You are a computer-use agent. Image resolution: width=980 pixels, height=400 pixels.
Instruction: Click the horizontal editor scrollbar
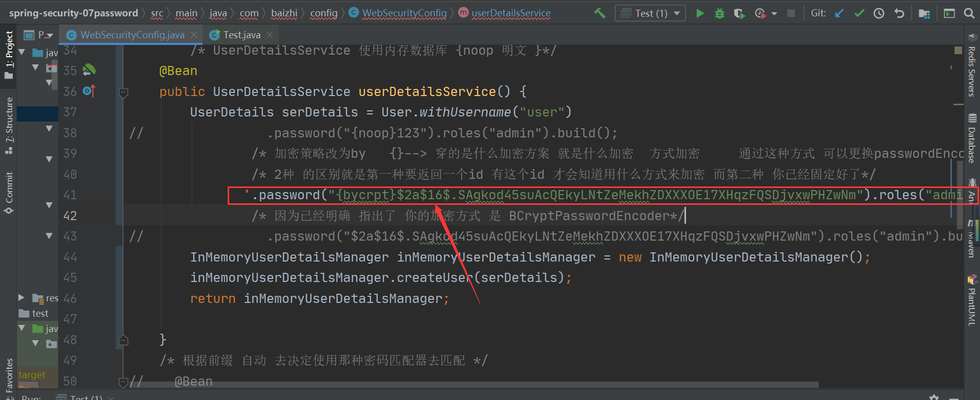coord(473,384)
